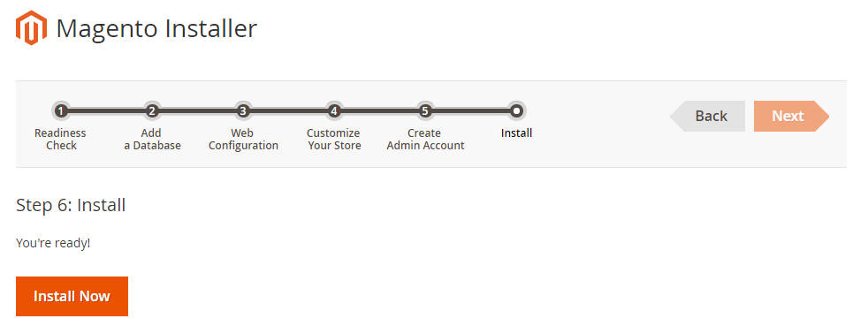Go to the Create Admin Account step label
Image resolution: width=868 pixels, height=326 pixels.
coord(425,140)
